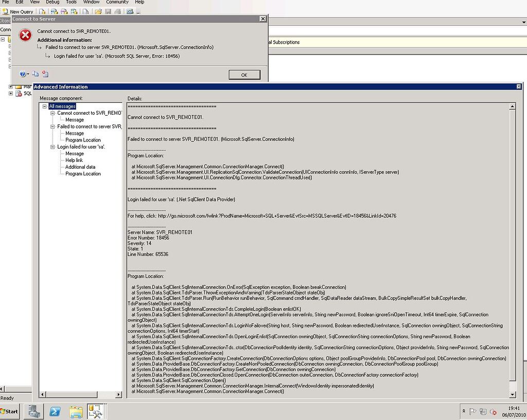This screenshot has width=527, height=420.
Task: Click the Analysis Services MDX Query icon
Action: [x=53, y=11]
